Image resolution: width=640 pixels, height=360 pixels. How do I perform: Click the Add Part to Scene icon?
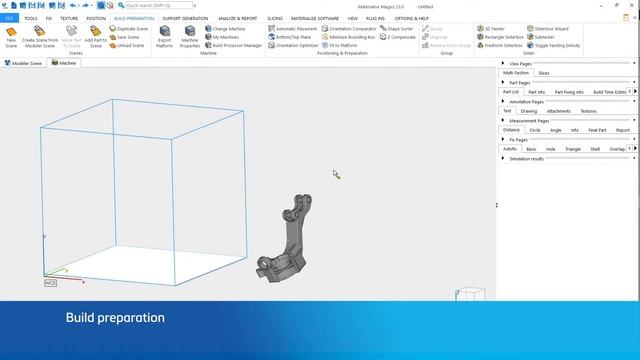[x=96, y=31]
